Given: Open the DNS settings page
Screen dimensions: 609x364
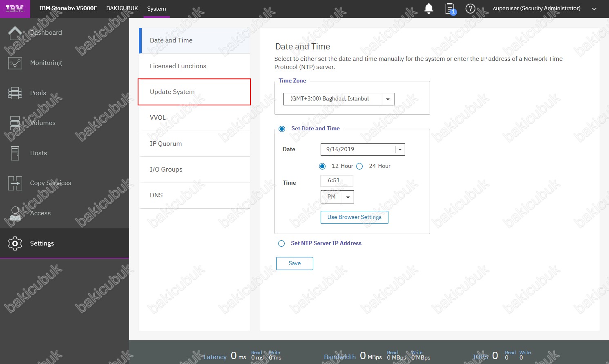Looking at the screenshot, I should coord(194,195).
